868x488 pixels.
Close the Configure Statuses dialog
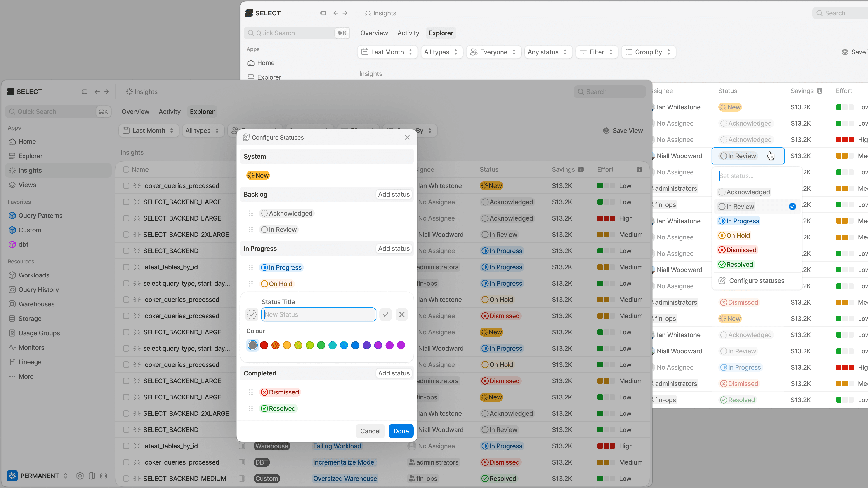click(x=407, y=137)
